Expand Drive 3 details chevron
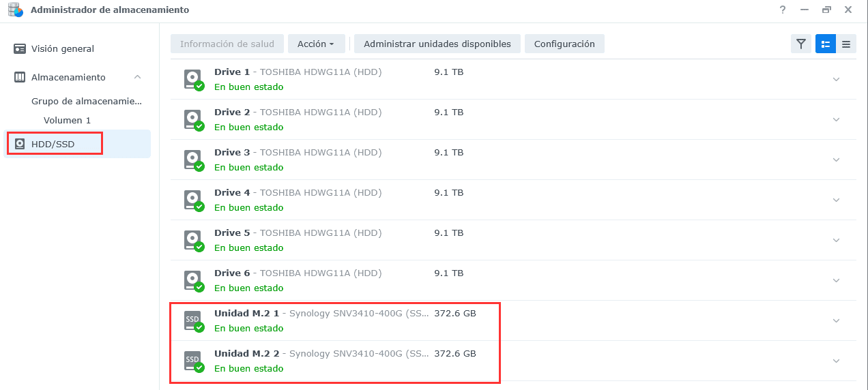 point(836,160)
